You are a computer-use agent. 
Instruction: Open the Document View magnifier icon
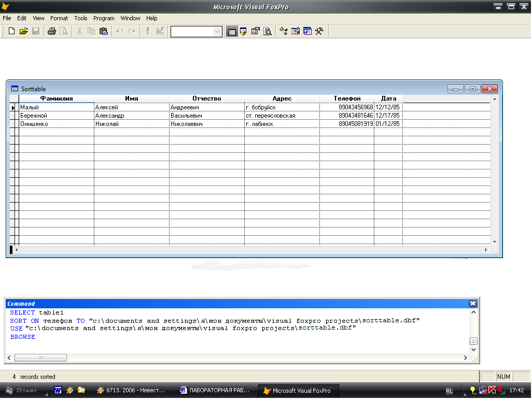[x=268, y=32]
